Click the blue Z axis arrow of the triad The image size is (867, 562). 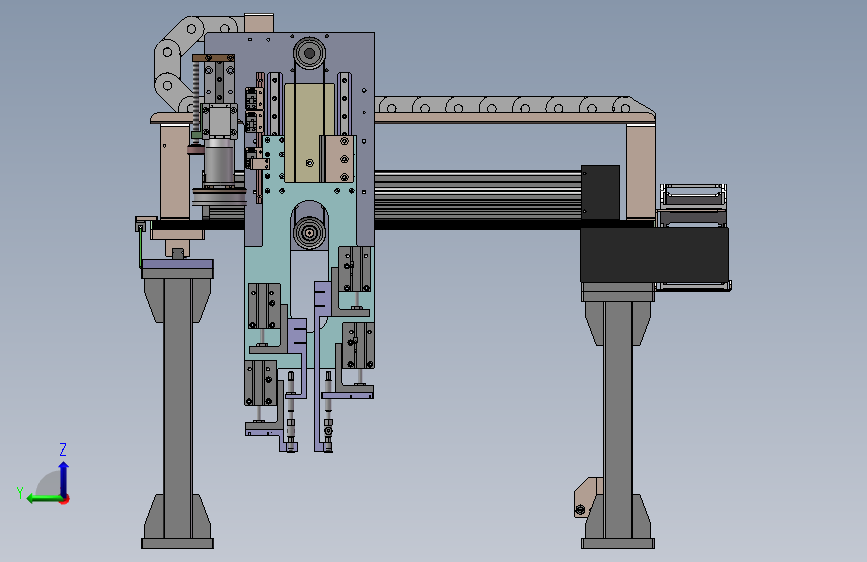(x=64, y=478)
